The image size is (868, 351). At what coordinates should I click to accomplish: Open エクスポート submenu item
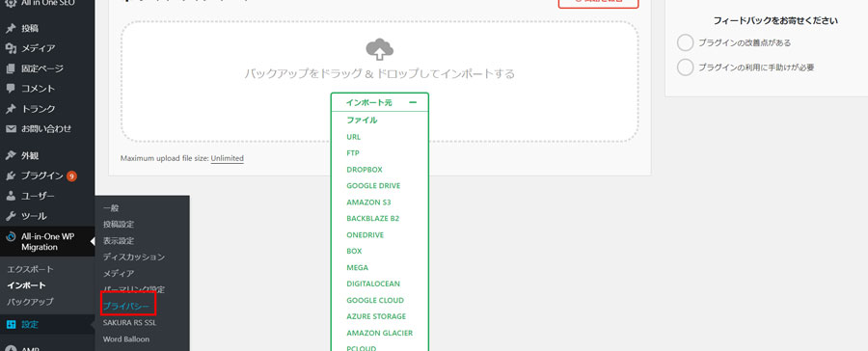(x=31, y=270)
